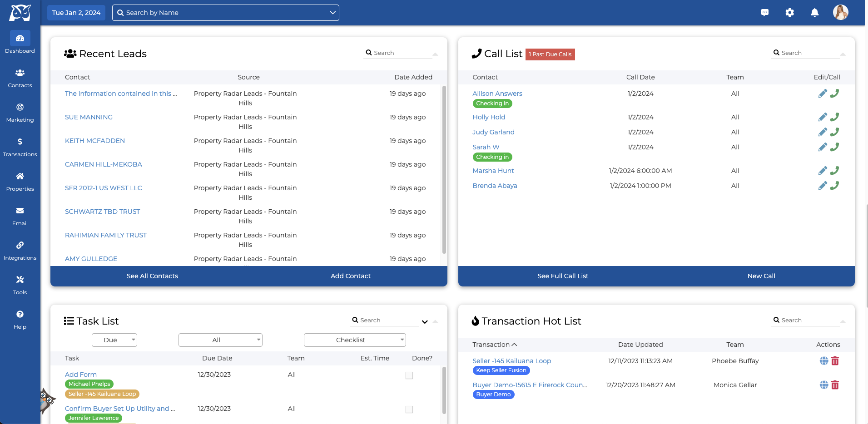Open the Checklist filter dropdown
868x424 pixels.
[x=354, y=340]
